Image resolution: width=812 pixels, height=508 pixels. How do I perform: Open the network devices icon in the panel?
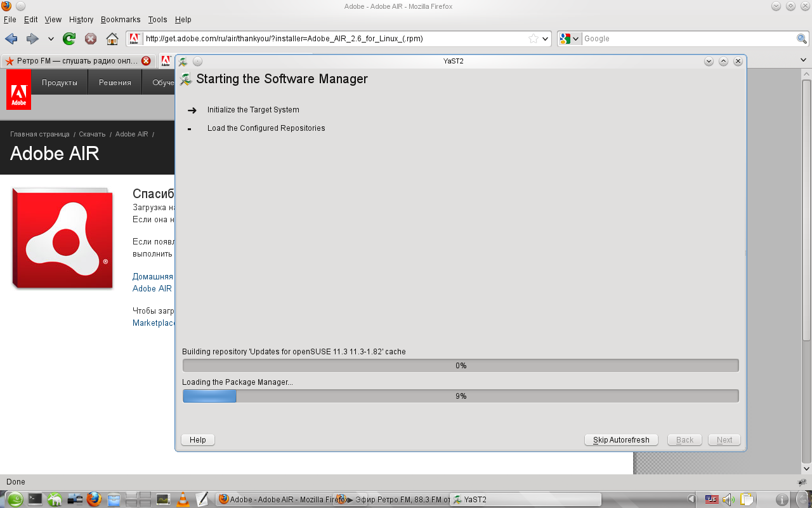[75, 499]
